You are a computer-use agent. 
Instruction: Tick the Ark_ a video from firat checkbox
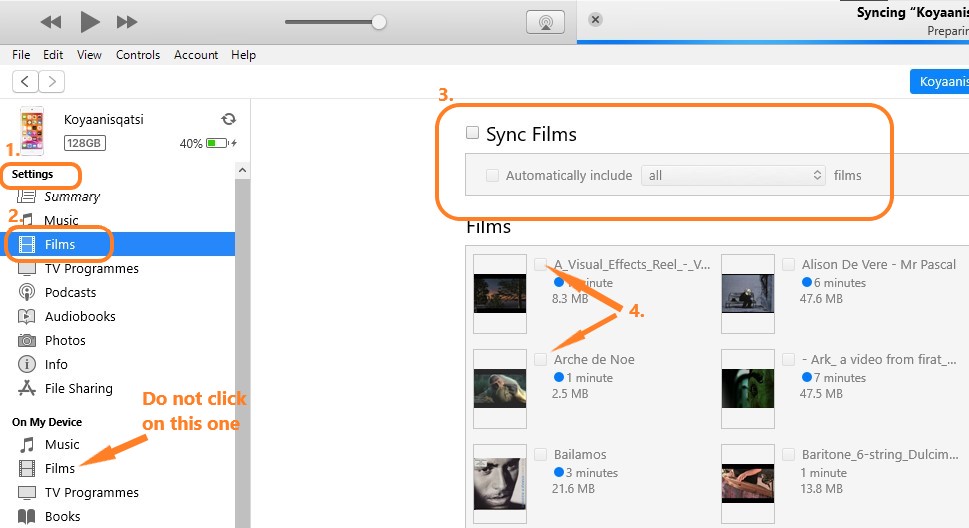pos(789,359)
